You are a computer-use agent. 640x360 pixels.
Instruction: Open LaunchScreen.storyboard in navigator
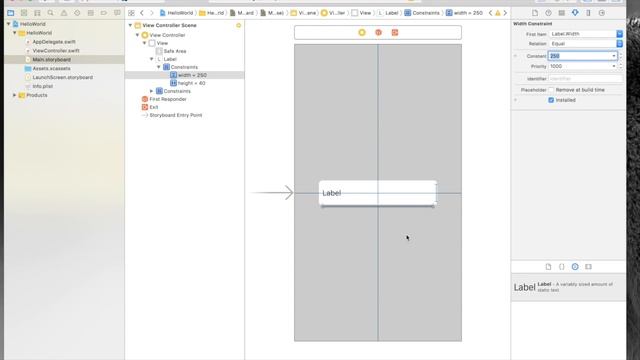pos(62,77)
